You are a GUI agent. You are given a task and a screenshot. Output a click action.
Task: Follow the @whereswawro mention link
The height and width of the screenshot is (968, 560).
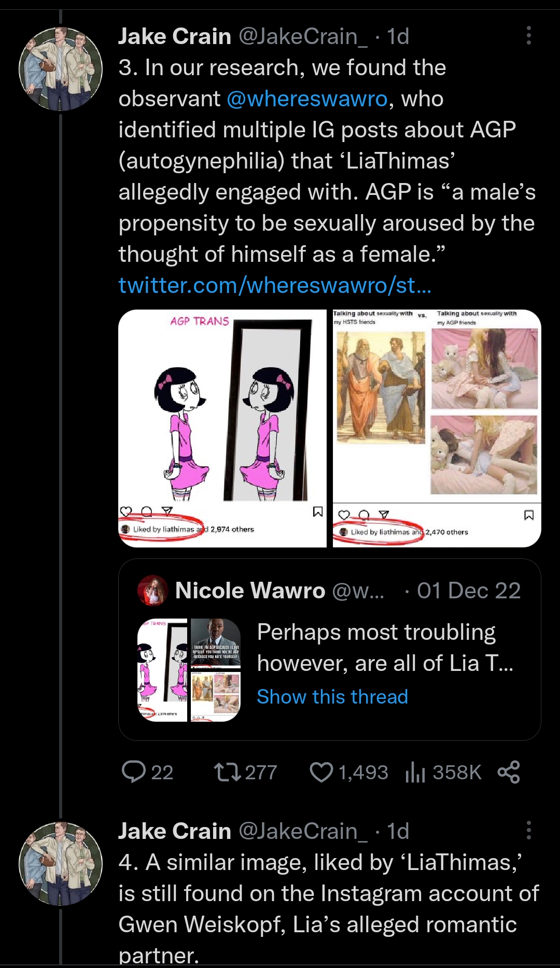(x=307, y=99)
